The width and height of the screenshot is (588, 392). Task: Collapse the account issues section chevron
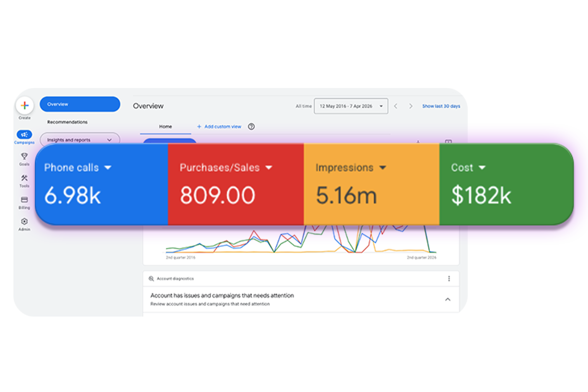point(448,299)
